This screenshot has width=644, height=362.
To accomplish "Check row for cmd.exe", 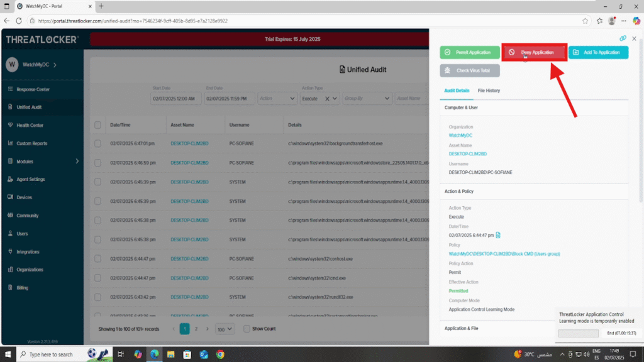I will tap(97, 278).
